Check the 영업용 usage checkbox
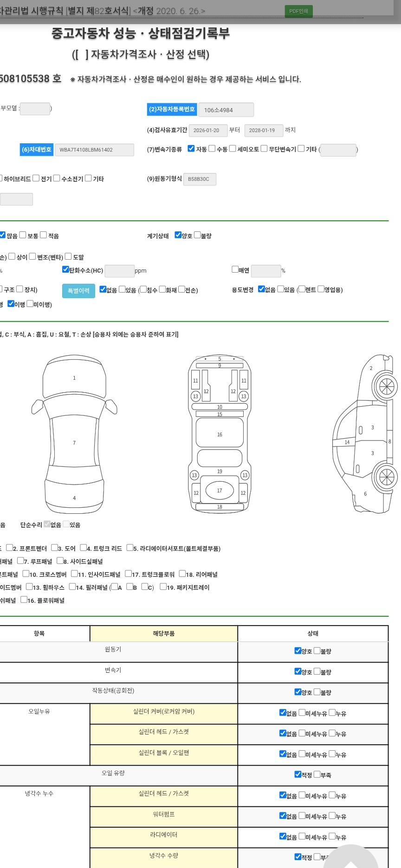Screen dimensions: 401x868 [321, 289]
